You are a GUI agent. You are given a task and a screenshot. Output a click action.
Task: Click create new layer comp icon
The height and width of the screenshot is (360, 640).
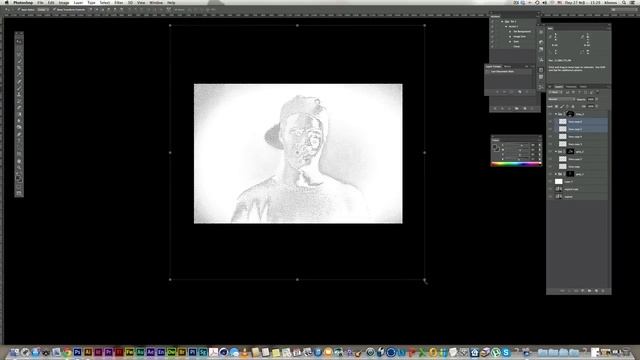(x=520, y=92)
